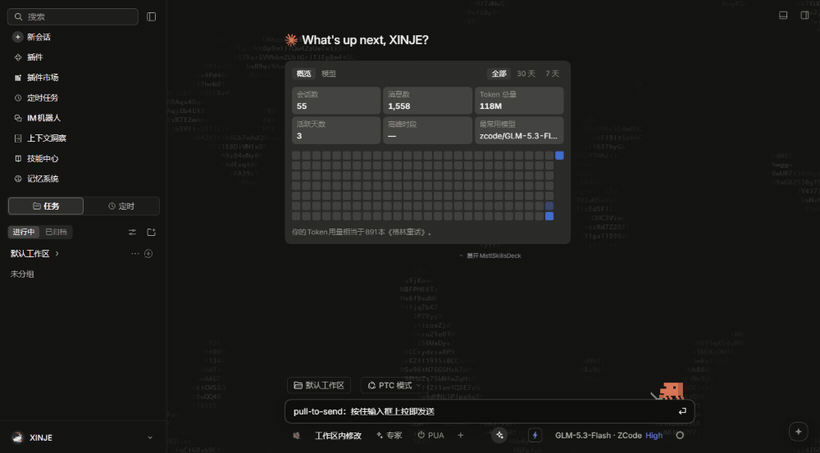
Task: Open the XINJE account menu
Action: coord(84,437)
